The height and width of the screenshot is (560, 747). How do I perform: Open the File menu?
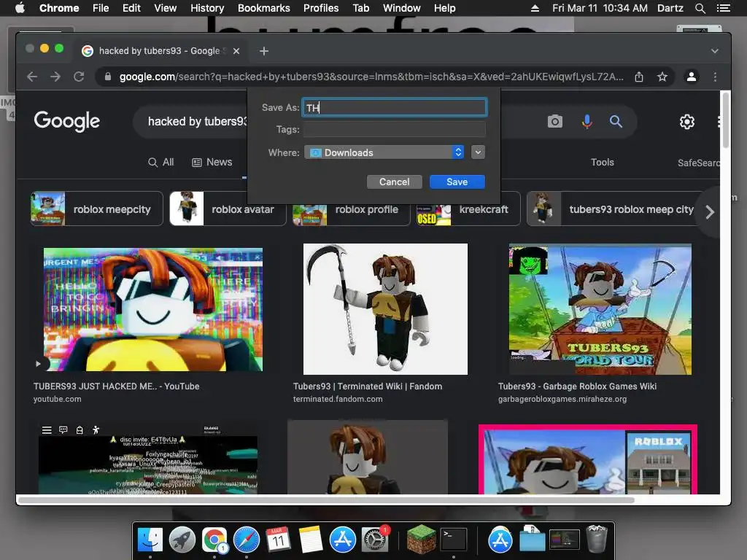click(x=101, y=8)
